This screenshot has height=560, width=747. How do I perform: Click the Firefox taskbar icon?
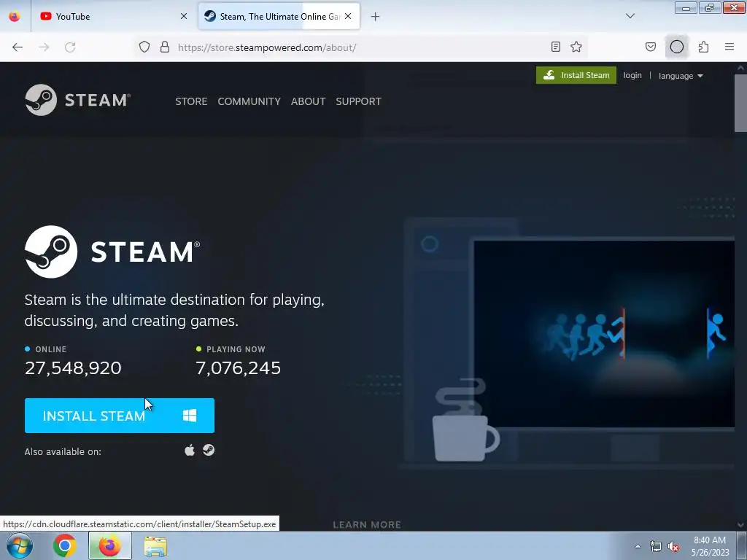pyautogui.click(x=110, y=545)
